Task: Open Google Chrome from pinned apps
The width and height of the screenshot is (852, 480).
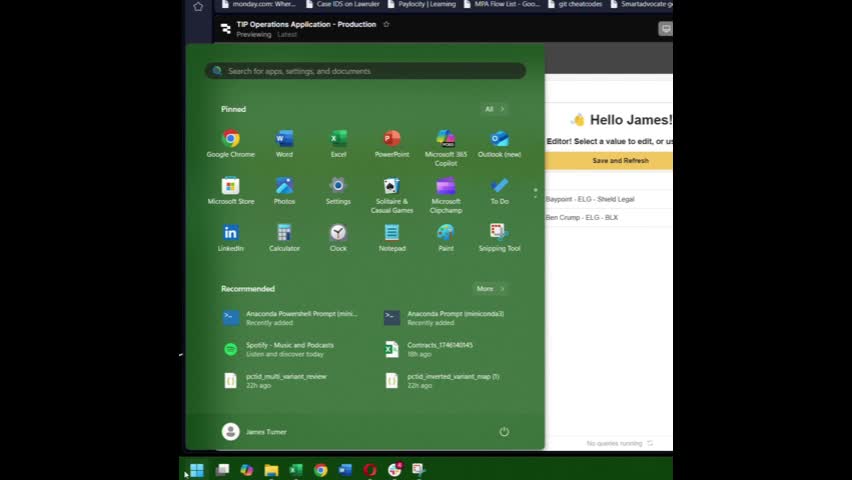Action: pyautogui.click(x=231, y=140)
